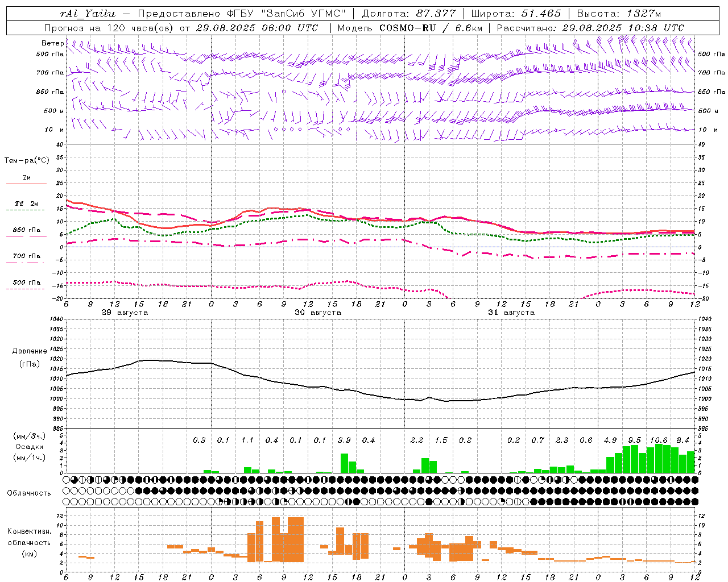Click the 3-hour precipitation value 0.6
This screenshot has height=582, width=728.
586,440
